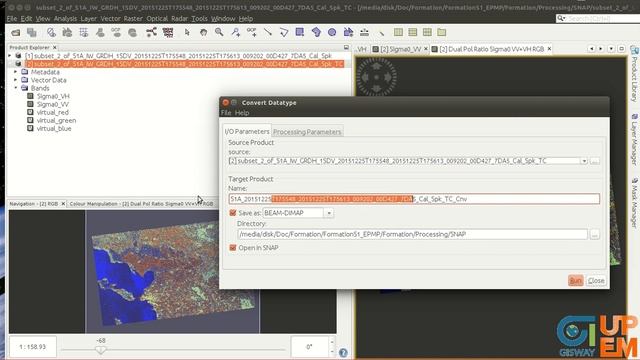640x360 pixels.
Task: Open the source product dropdown
Action: [x=584, y=161]
